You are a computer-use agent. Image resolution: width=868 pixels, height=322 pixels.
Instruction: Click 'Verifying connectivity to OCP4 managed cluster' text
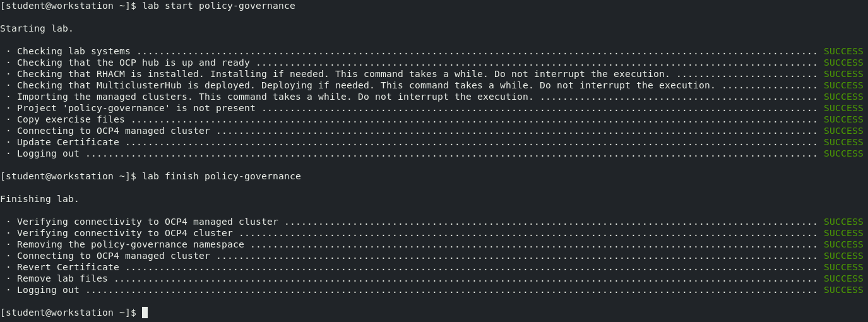(x=147, y=222)
